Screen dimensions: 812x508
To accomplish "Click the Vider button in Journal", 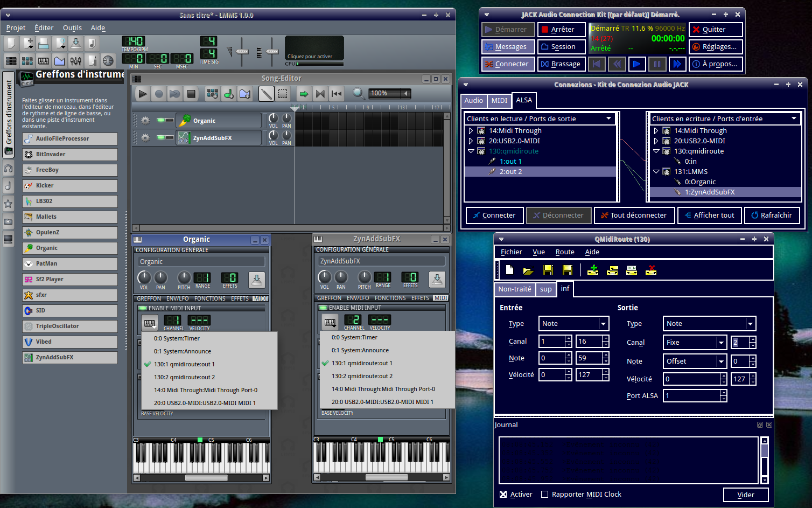I will click(745, 495).
